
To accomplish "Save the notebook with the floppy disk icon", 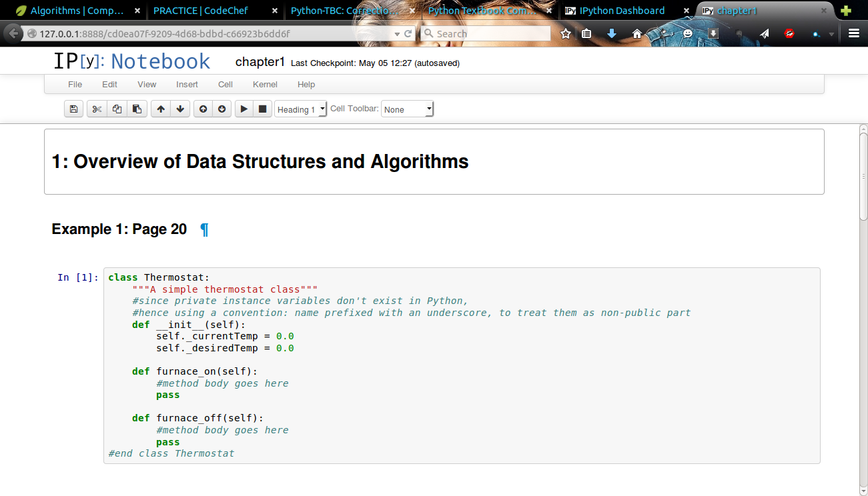I will (x=74, y=109).
